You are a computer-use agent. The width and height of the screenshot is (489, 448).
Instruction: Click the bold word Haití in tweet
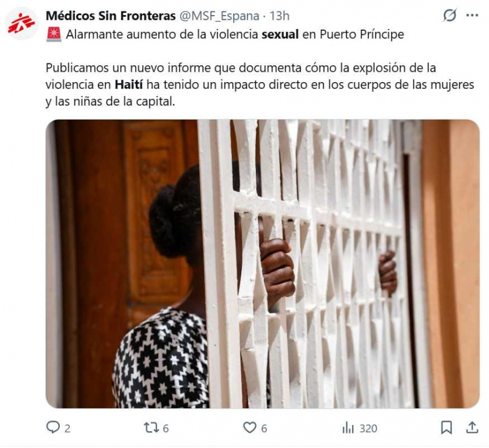(129, 85)
